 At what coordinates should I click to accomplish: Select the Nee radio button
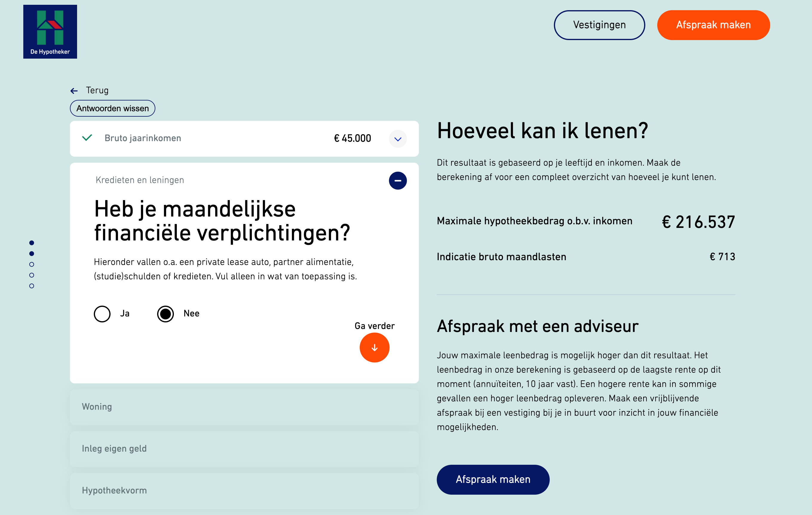165,314
